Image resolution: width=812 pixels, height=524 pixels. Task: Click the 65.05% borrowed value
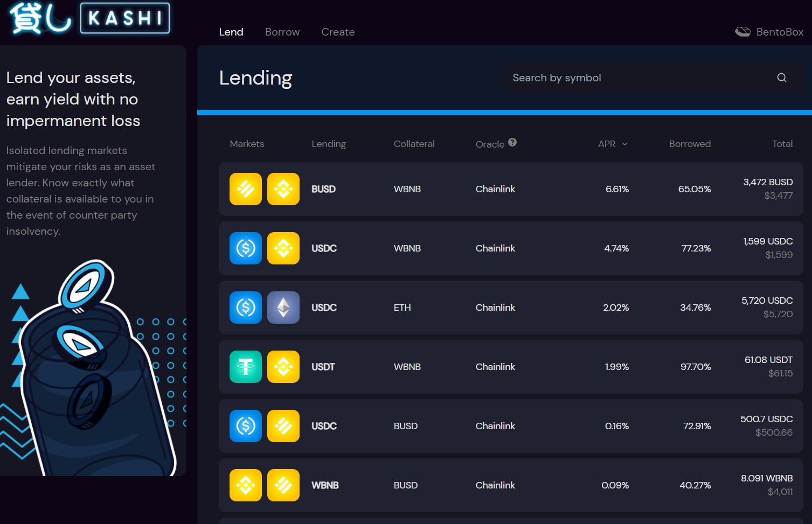[695, 189]
